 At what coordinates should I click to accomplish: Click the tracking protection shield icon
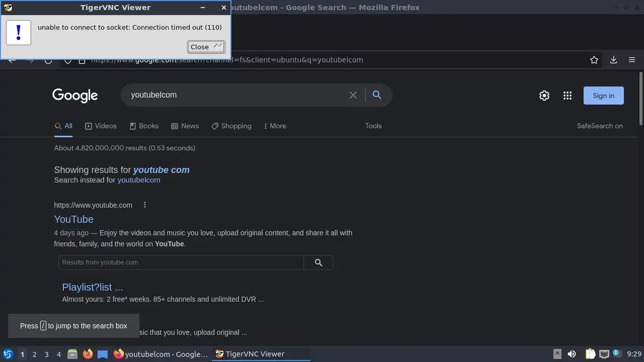point(68,60)
